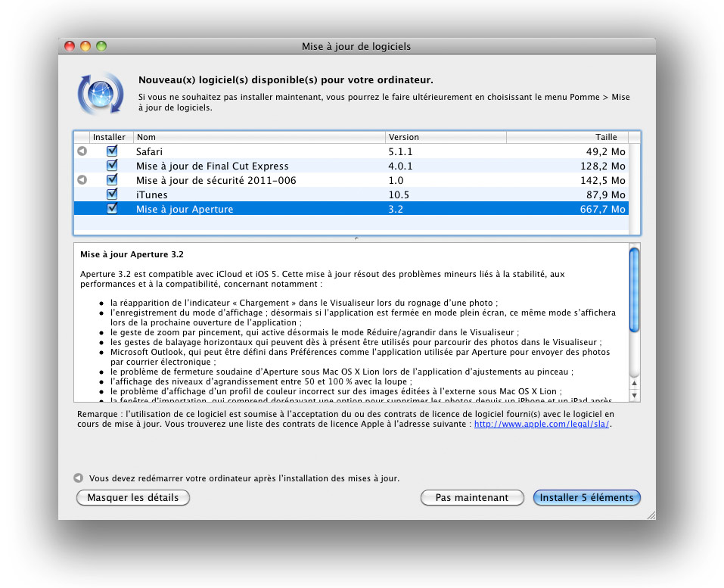Sort updates by the Taille column header

(567, 137)
